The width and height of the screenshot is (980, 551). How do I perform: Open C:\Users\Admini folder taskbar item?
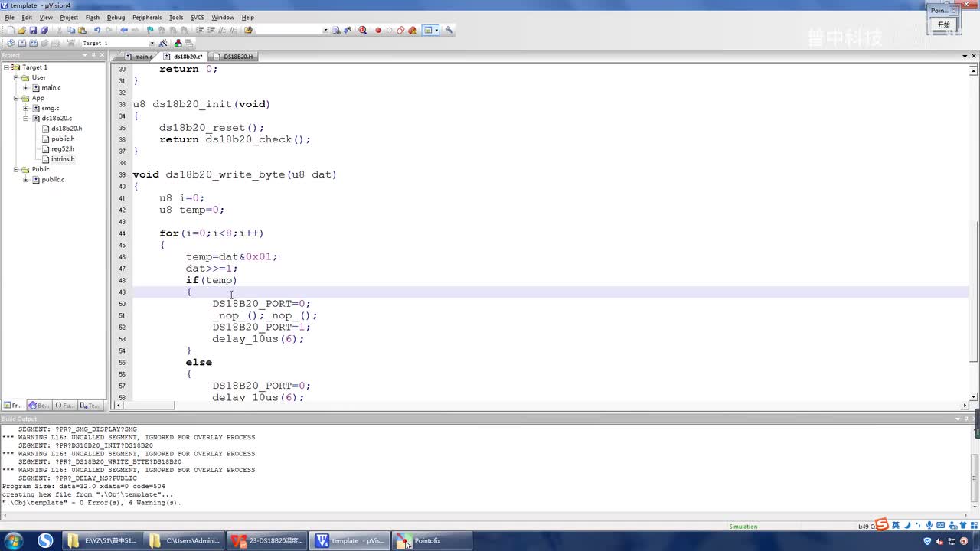pos(185,540)
